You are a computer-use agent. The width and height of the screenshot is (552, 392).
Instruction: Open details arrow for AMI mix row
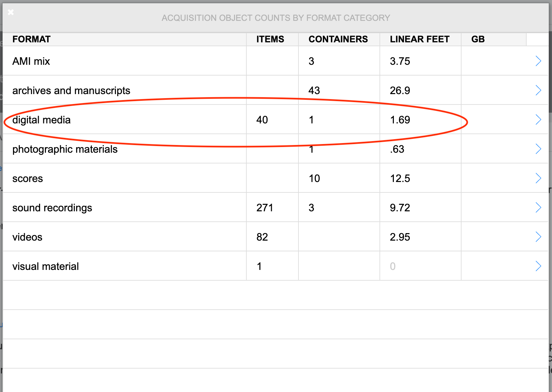(538, 61)
